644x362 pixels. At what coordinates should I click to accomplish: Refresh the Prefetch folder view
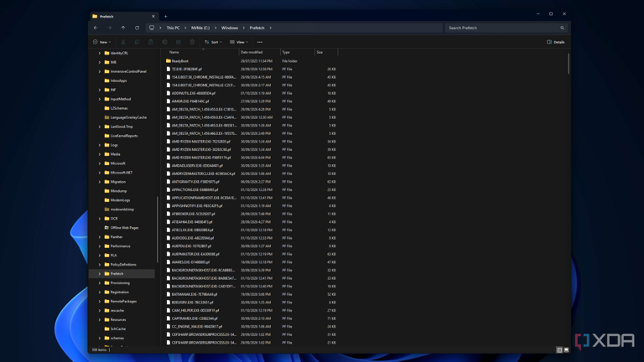tap(138, 28)
